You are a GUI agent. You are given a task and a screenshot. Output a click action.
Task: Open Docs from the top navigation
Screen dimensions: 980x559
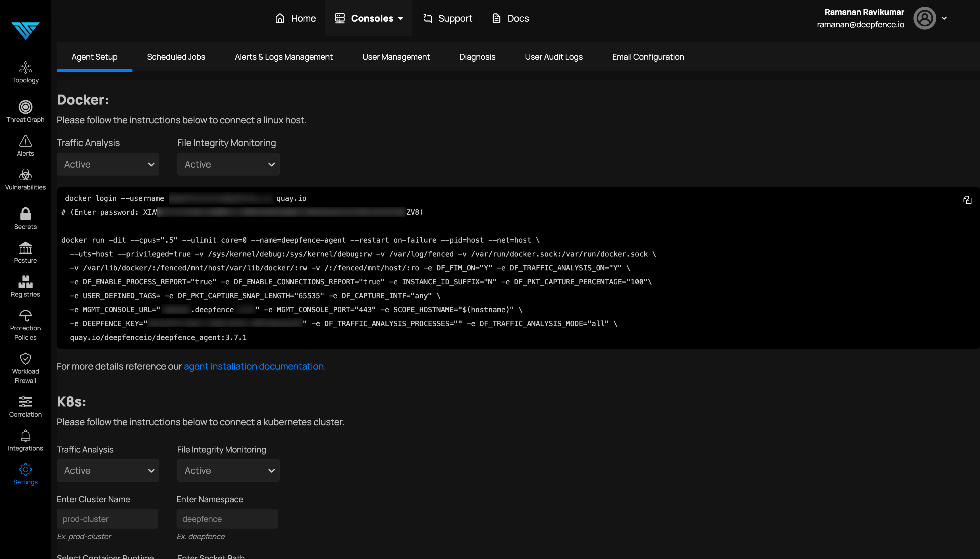click(x=510, y=18)
